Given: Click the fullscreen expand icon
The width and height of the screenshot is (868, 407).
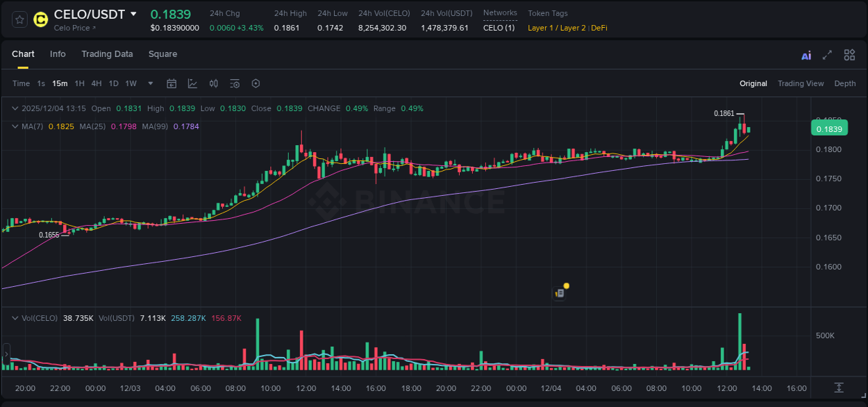Looking at the screenshot, I should click(x=826, y=54).
